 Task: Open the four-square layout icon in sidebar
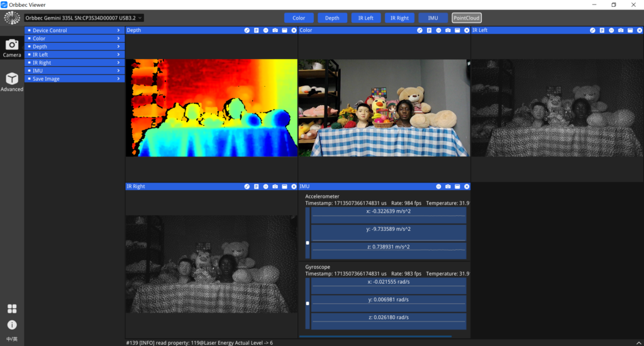[12, 309]
